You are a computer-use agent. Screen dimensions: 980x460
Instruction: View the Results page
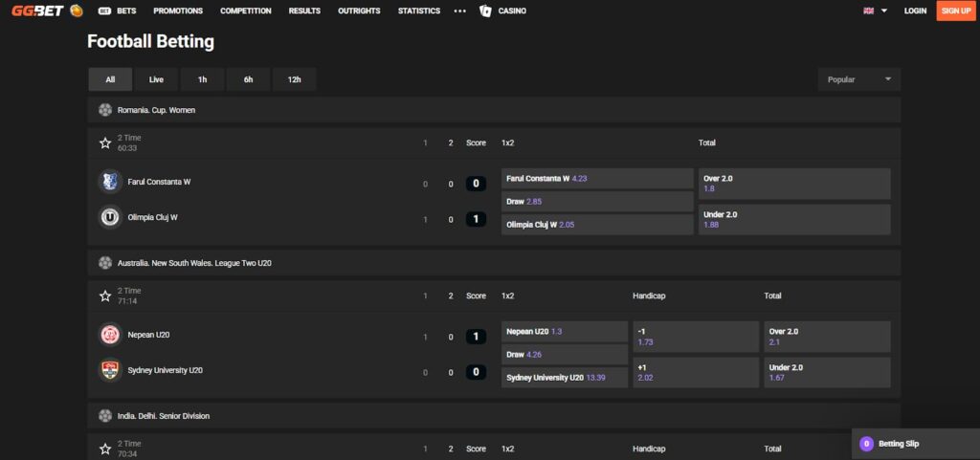click(x=304, y=11)
